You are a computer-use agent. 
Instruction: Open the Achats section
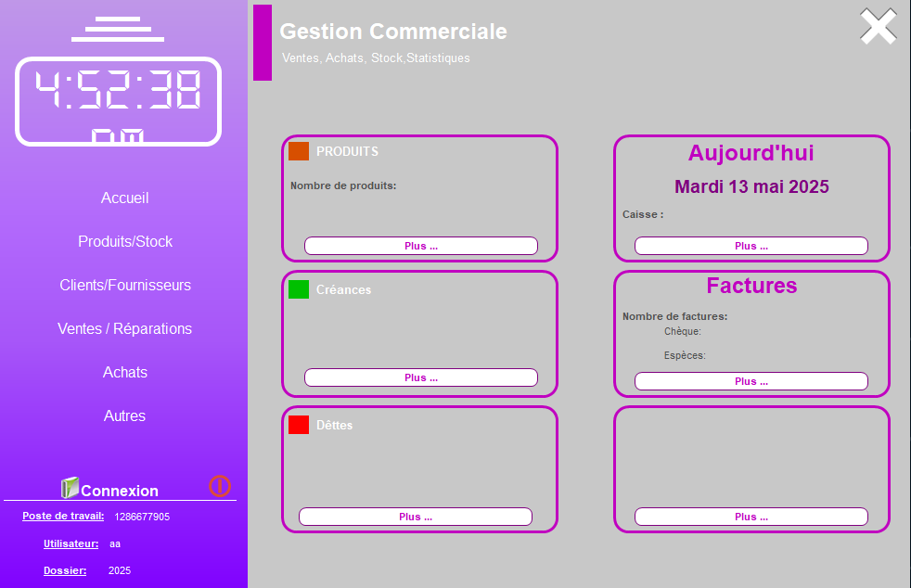coord(124,373)
